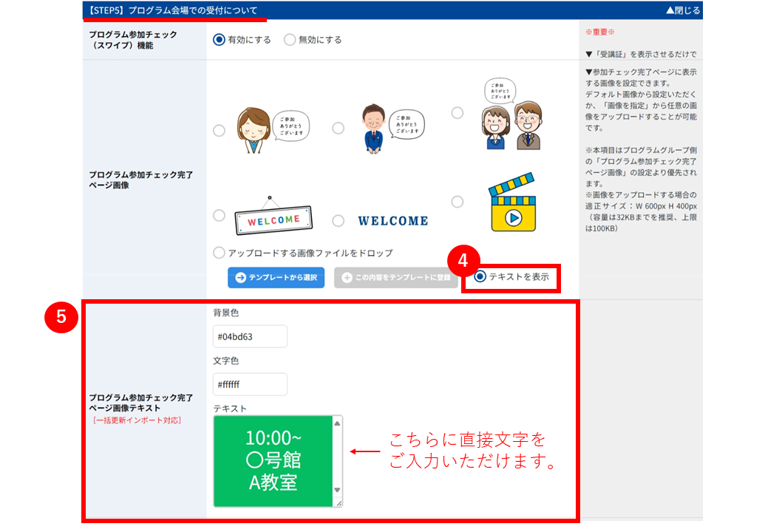Viewport: 765px width, 532px height.
Task: Choose the clapperboard image radio button
Action: pos(457,202)
